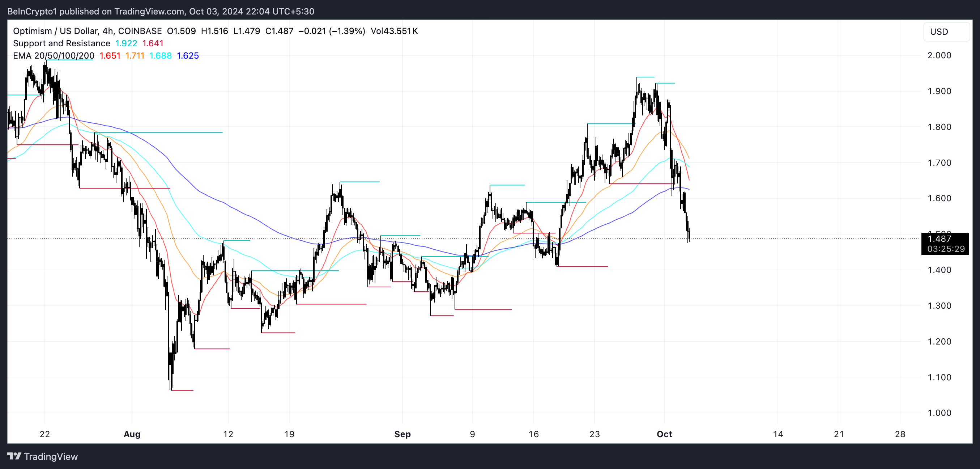This screenshot has width=980, height=469.
Task: Click the volume readout Vol43.551K
Action: (x=394, y=31)
